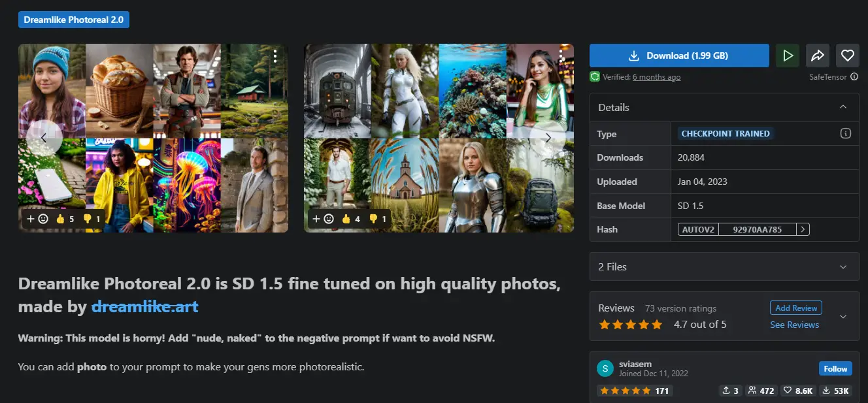The width and height of the screenshot is (868, 403).
Task: Click the green play/generate icon button
Action: point(788,56)
